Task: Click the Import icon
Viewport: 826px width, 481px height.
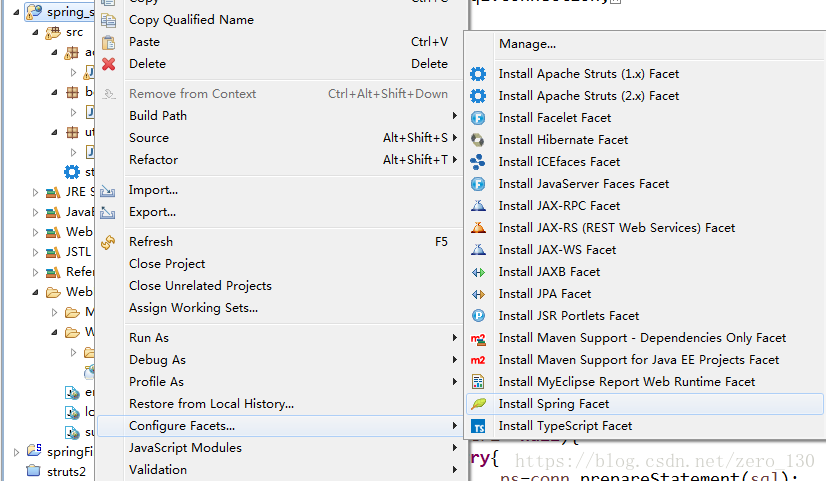Action: (108, 191)
